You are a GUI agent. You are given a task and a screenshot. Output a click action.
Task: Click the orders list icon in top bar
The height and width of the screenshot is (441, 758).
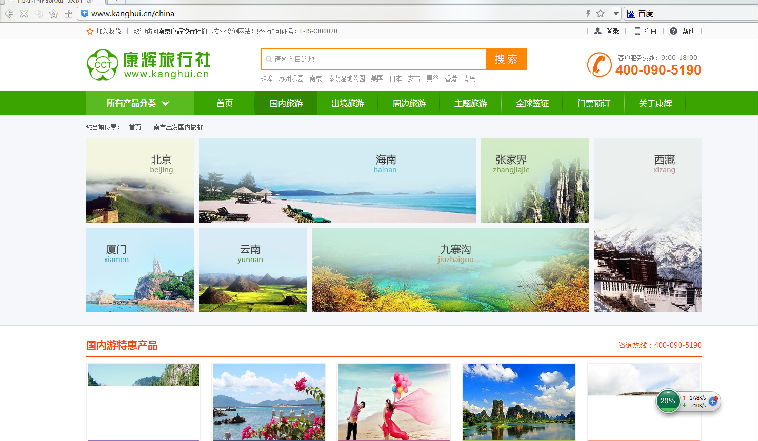pos(638,31)
